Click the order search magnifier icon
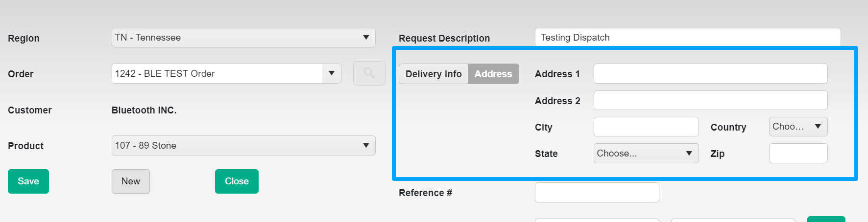Viewport: 868px width, 222px height. click(369, 74)
